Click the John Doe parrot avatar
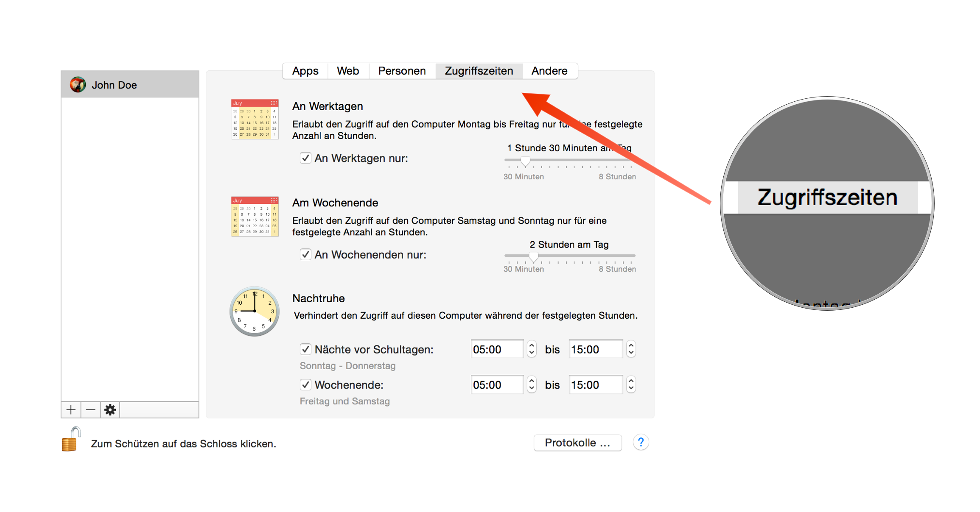This screenshot has height=512, width=980. click(78, 84)
